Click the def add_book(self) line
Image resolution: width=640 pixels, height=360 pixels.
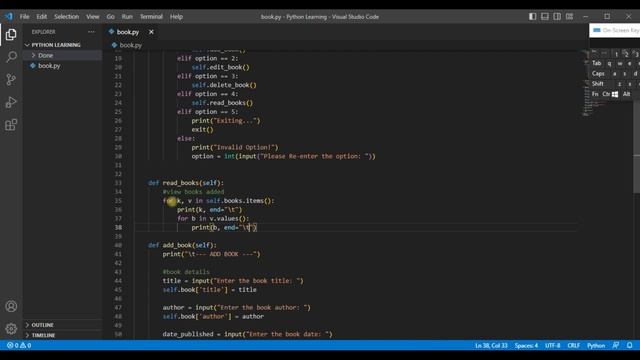[182, 245]
